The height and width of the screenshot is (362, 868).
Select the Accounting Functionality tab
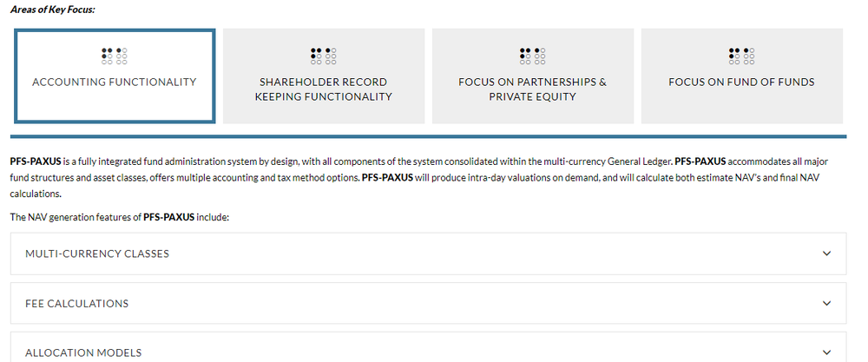(115, 76)
